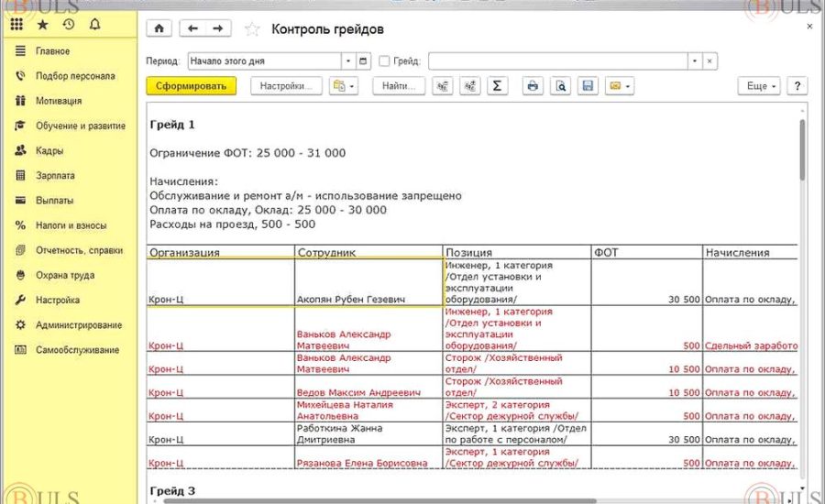Go to the home page icon
825x504 pixels.
click(x=159, y=28)
